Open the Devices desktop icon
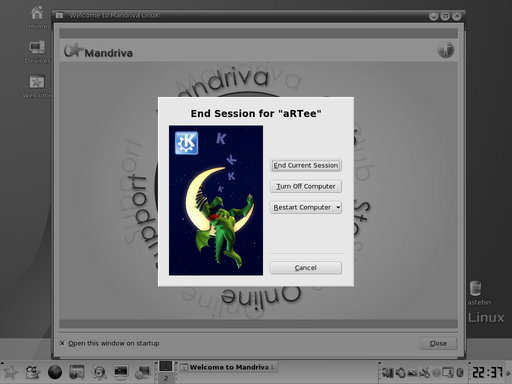This screenshot has height=384, width=512. [37, 52]
